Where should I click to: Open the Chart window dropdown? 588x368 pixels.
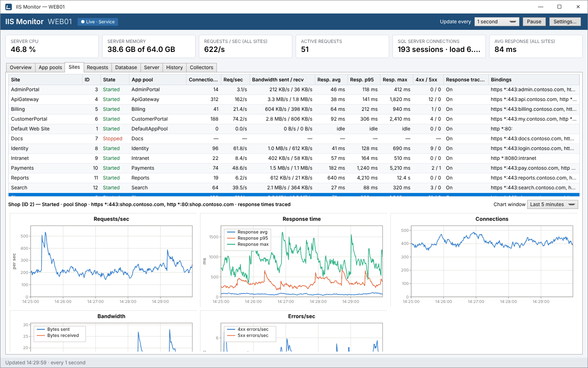(x=552, y=204)
